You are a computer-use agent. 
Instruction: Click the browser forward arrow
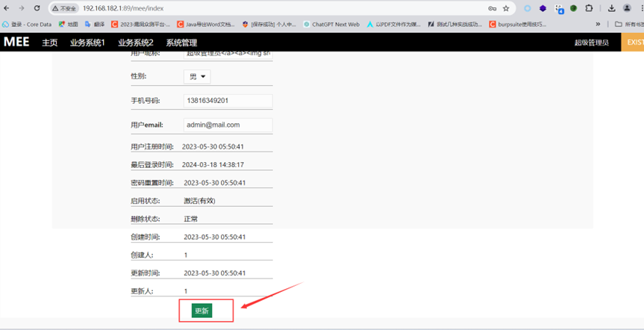click(x=22, y=8)
